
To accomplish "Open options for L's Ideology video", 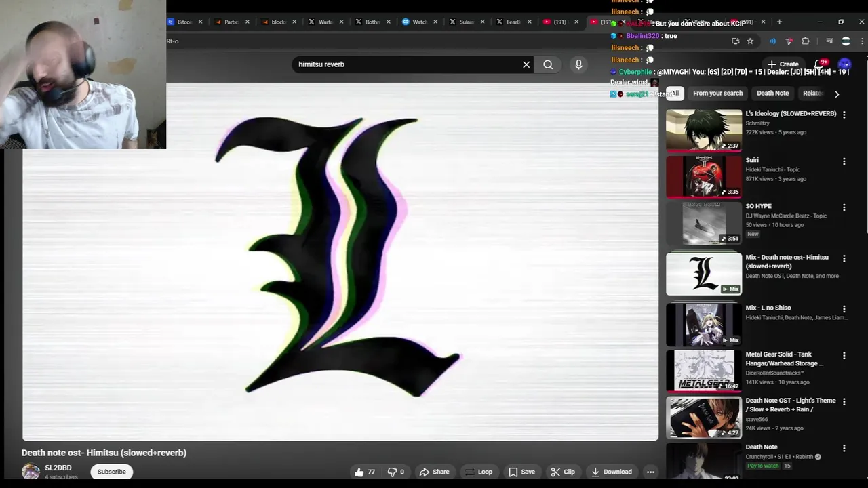I will tap(844, 115).
